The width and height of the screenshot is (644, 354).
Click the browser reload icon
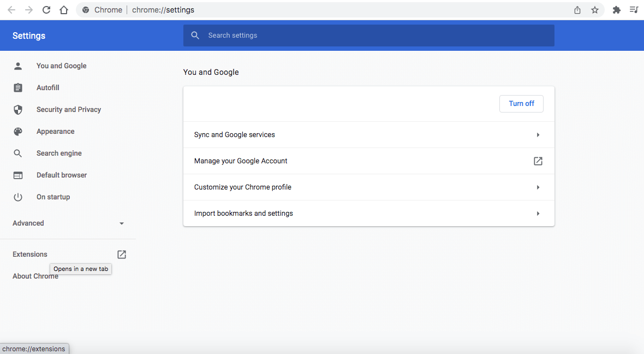pos(46,10)
